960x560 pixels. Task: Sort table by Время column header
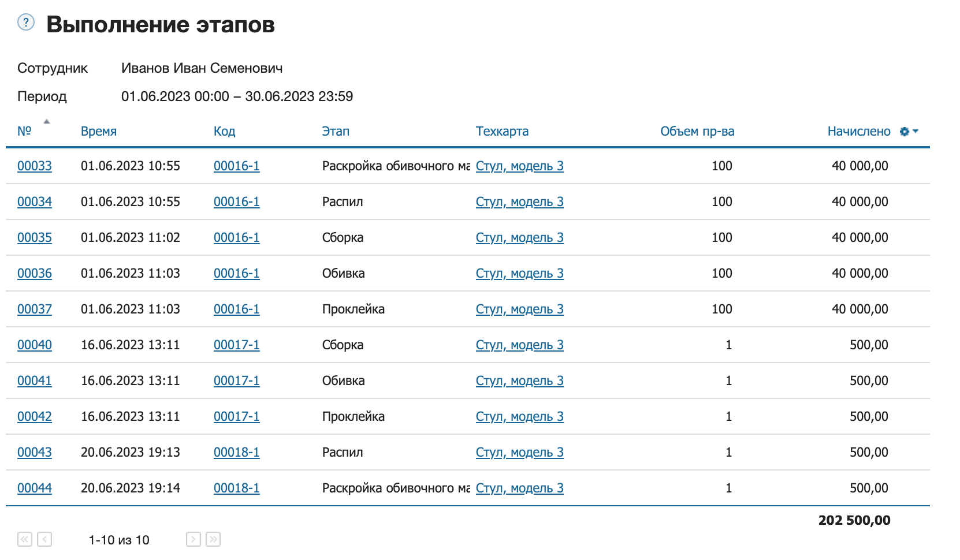point(99,131)
